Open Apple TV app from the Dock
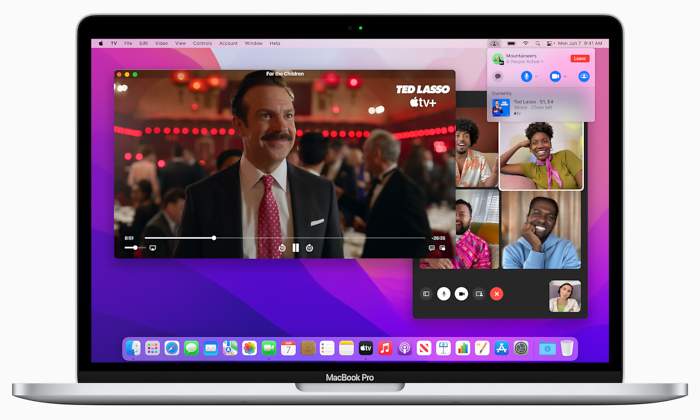The width and height of the screenshot is (700, 420). tap(366, 348)
